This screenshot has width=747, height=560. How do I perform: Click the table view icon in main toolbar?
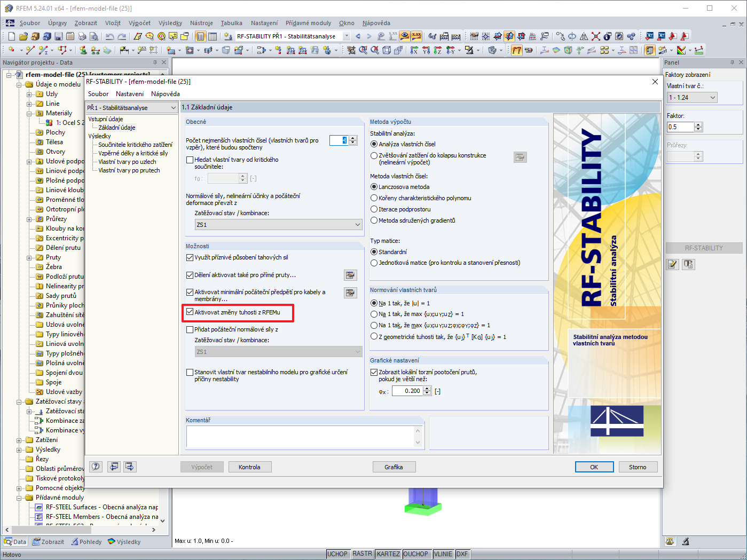(212, 36)
